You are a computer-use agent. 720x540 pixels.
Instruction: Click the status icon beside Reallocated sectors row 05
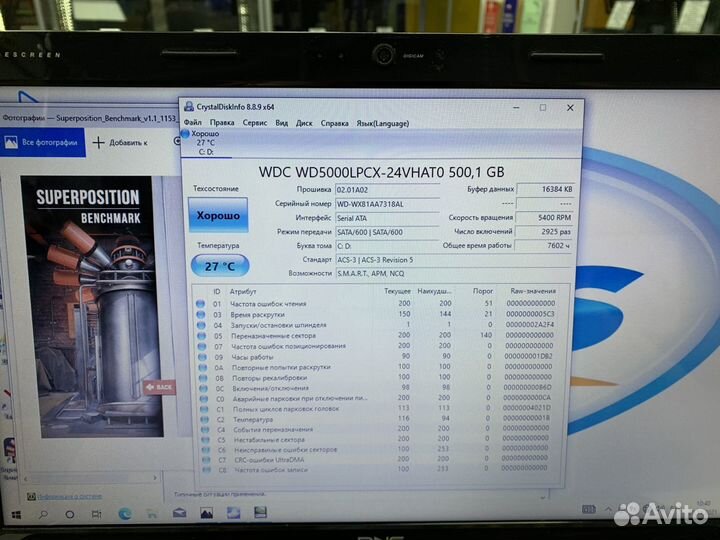coord(201,335)
